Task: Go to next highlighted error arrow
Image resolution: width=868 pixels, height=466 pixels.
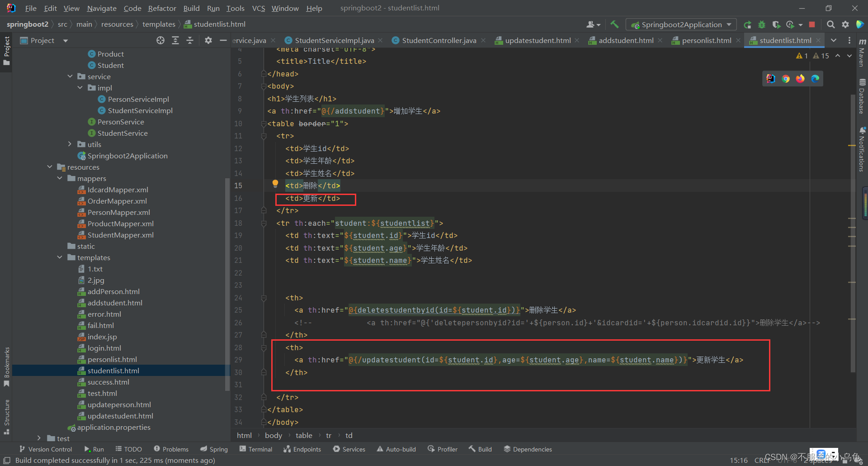Action: pos(849,56)
